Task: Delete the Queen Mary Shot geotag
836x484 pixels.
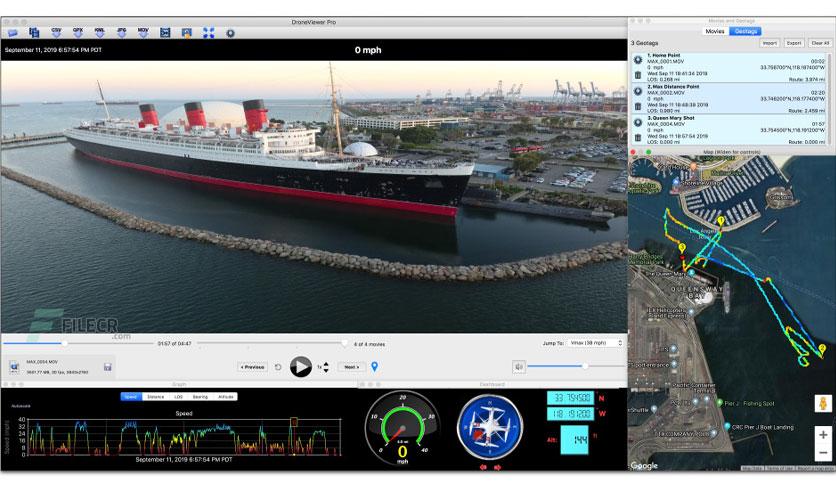Action: tap(638, 138)
